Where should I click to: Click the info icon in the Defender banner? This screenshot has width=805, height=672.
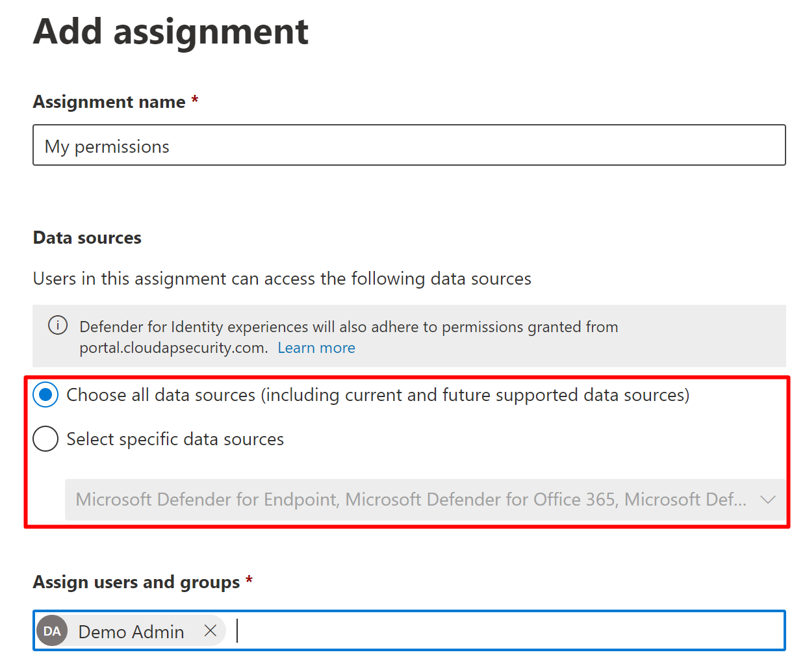pyautogui.click(x=58, y=325)
